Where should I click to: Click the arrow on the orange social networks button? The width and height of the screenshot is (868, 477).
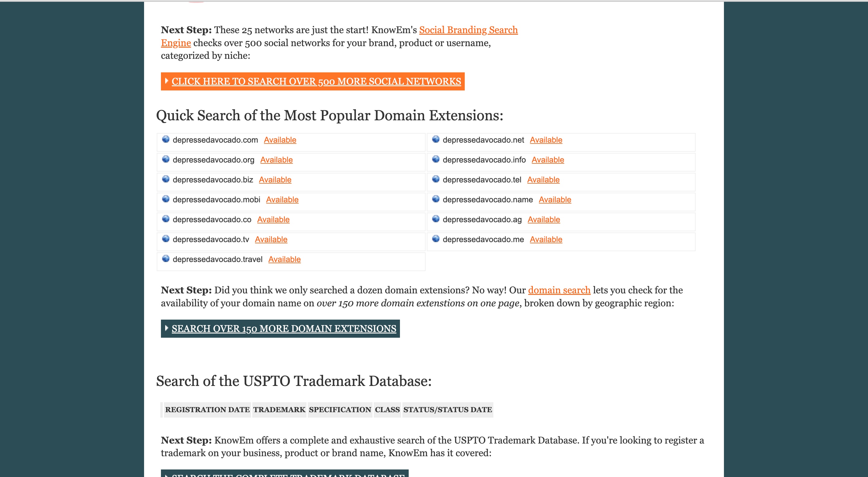click(x=166, y=81)
